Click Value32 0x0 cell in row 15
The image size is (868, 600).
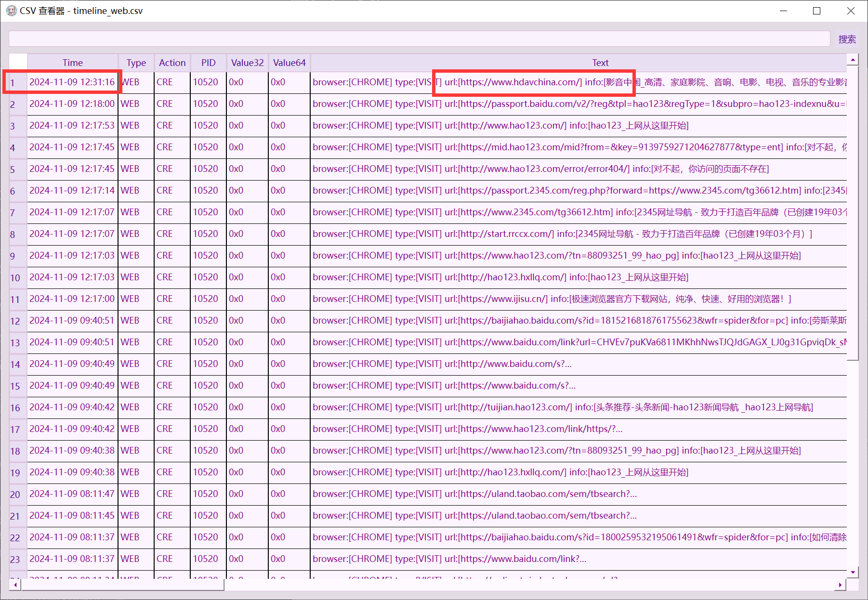tap(248, 386)
